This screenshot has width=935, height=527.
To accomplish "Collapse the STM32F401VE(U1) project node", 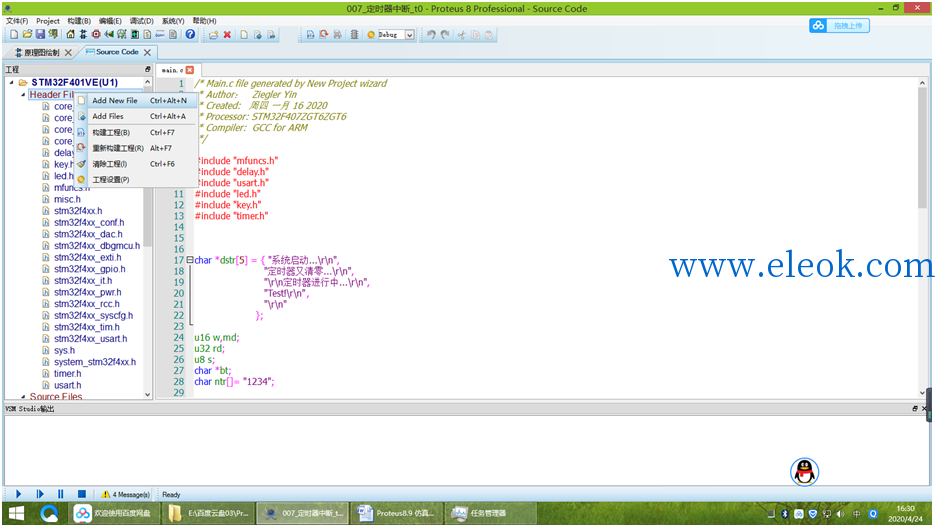I will tap(12, 83).
